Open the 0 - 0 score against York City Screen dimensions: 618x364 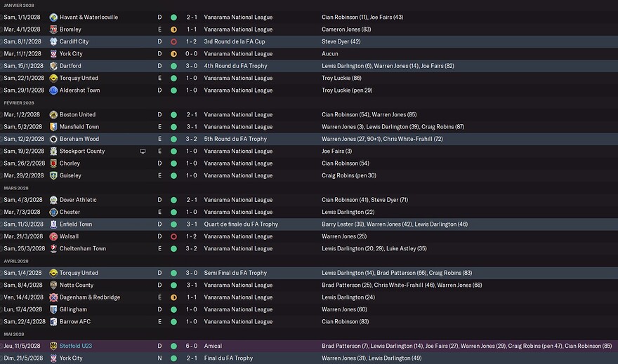click(x=192, y=54)
